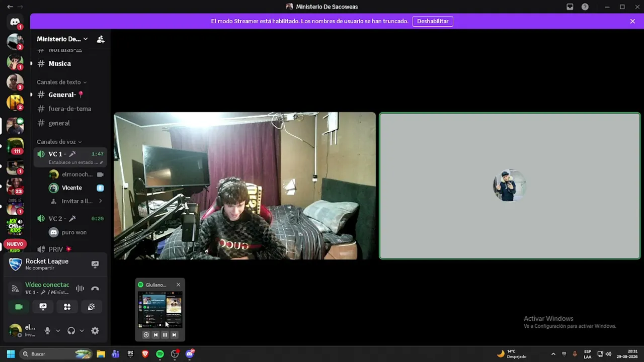
Task: Open the Help question mark icon
Action: point(585,7)
